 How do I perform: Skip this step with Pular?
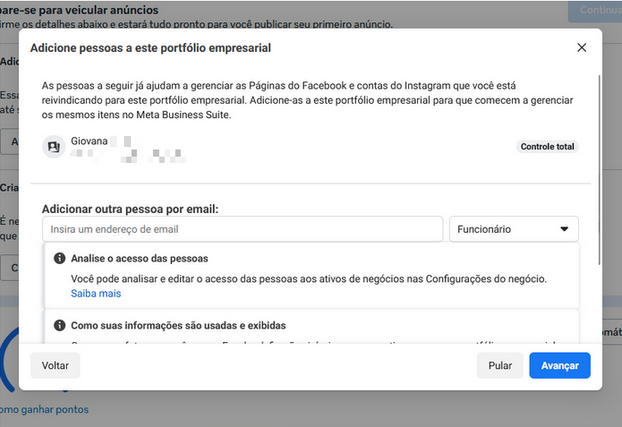500,366
